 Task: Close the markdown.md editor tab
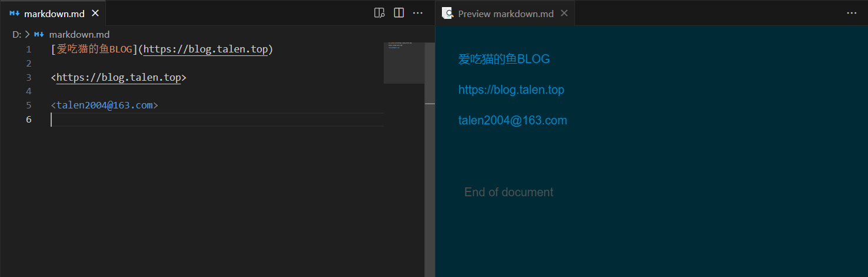(95, 13)
